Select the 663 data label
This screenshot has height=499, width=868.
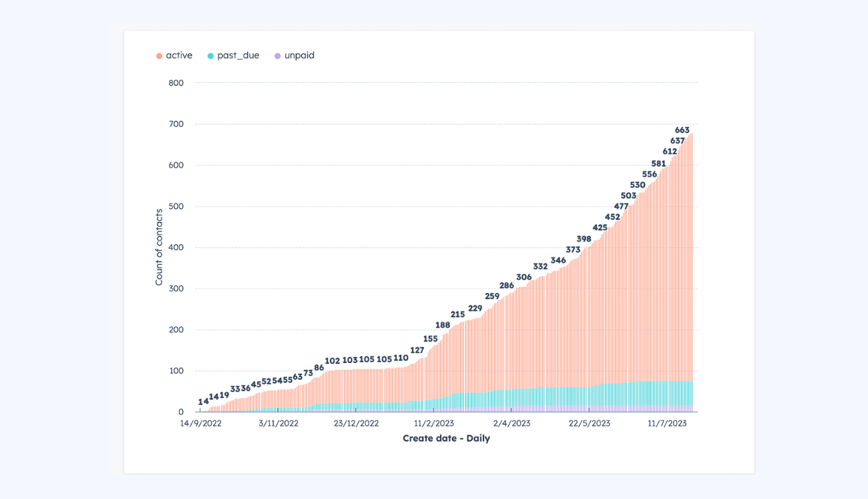(682, 130)
